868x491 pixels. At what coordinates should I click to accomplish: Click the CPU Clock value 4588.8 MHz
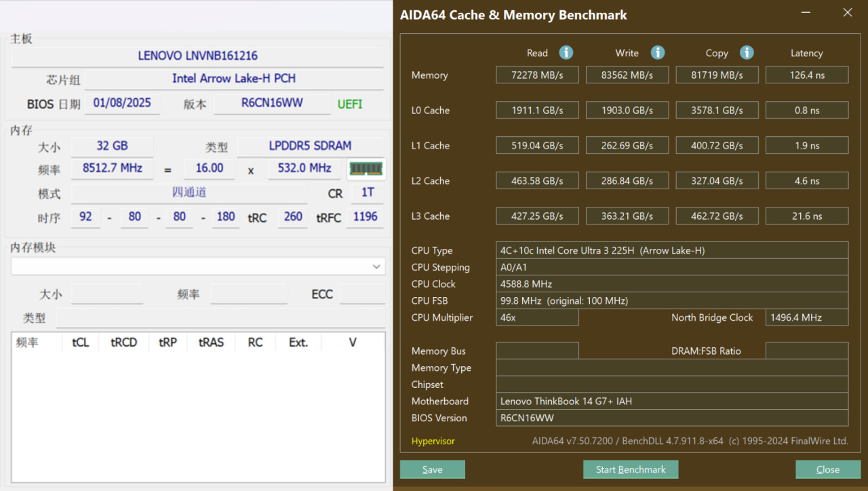click(x=672, y=283)
